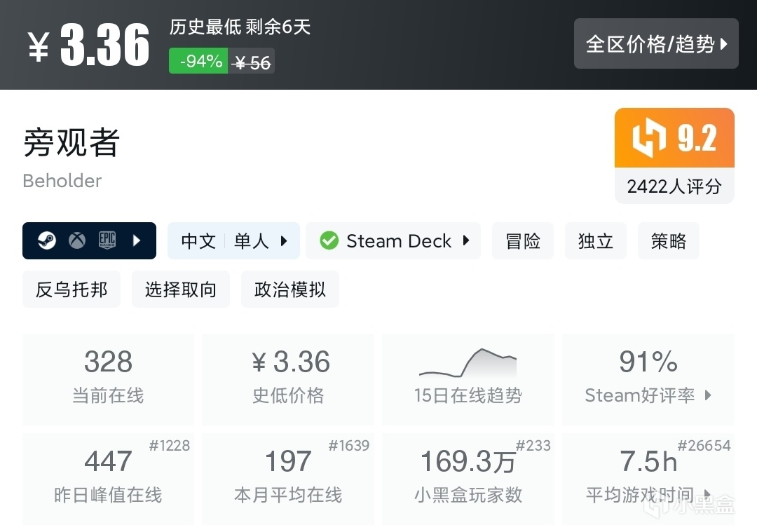Expand the platforms list arrow

pos(137,241)
